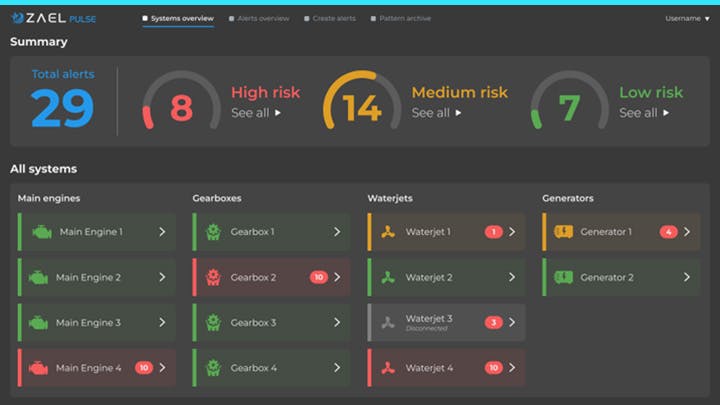Screen dimensions: 720x405
Task: Click the Low risk gauge showing 7
Action: (x=568, y=105)
